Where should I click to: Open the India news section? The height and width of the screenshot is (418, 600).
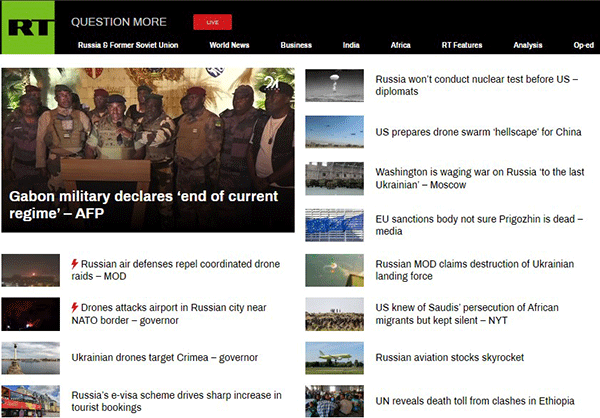click(351, 45)
